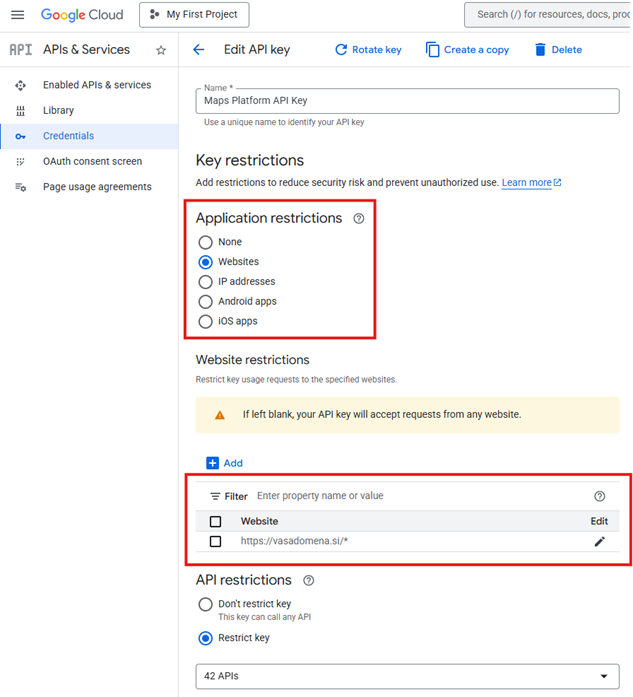633x697 pixels.
Task: Click the API key Name text field
Action: [407, 101]
